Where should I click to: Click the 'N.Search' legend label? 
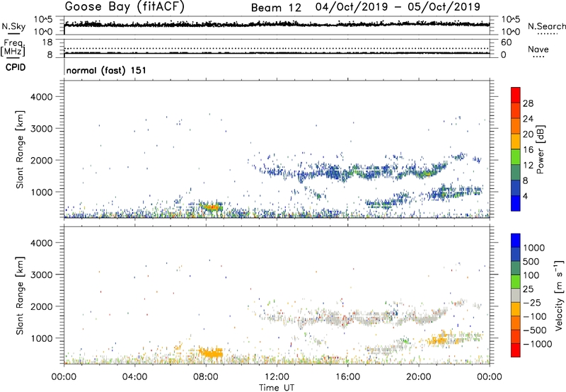point(546,26)
